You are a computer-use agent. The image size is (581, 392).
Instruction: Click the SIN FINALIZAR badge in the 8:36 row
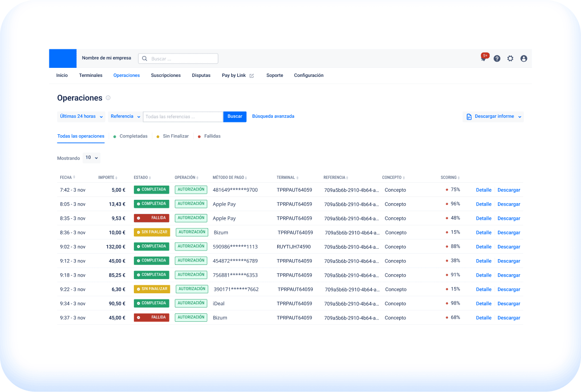click(x=152, y=232)
